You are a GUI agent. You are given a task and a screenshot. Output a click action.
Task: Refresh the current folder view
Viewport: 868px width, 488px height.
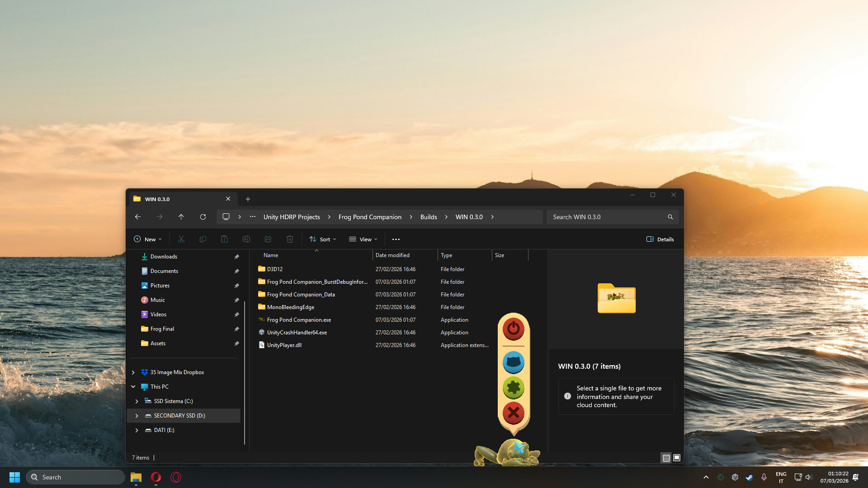(203, 217)
